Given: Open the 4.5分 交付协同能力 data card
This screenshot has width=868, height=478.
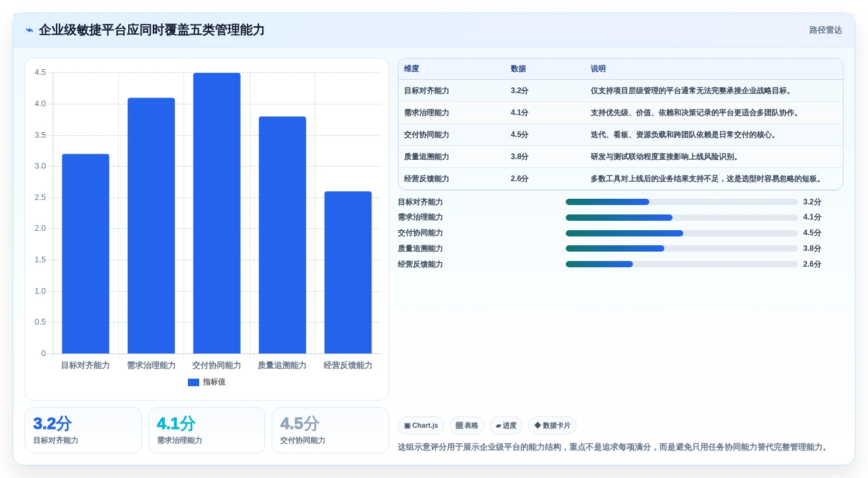Looking at the screenshot, I should (330, 430).
